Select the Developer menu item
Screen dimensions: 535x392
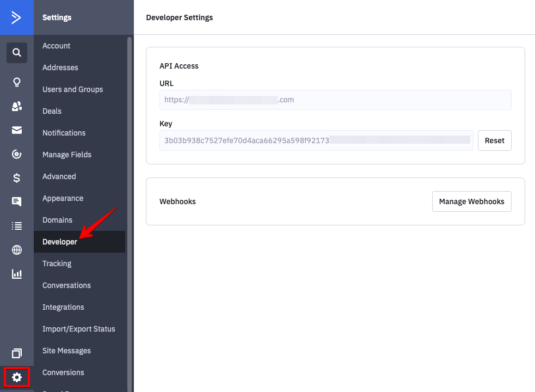(x=60, y=242)
